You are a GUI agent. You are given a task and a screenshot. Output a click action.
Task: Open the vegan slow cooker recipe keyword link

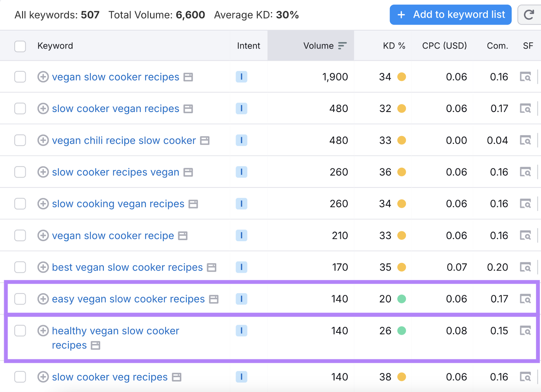point(113,235)
